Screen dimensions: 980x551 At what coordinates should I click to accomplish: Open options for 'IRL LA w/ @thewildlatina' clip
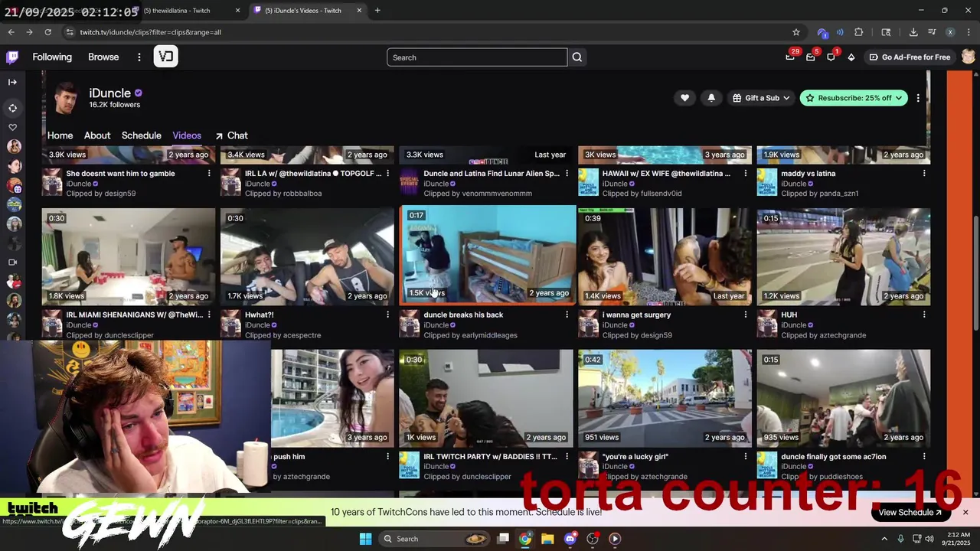pyautogui.click(x=387, y=174)
